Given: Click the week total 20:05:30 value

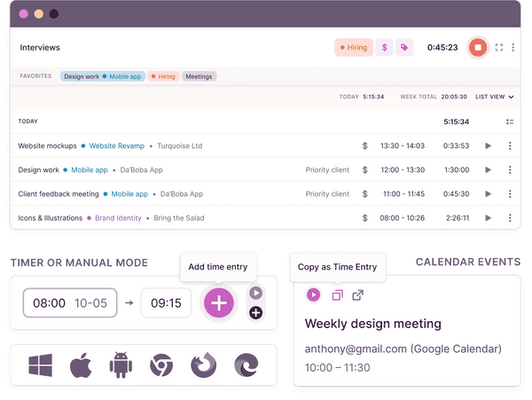Looking at the screenshot, I should coord(454,97).
